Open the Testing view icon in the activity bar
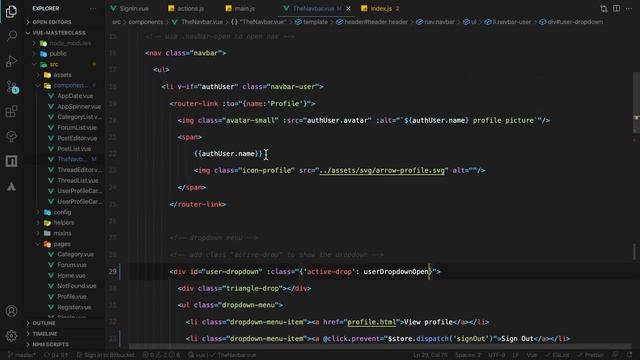Viewport: 640px width, 360px height. (11, 136)
